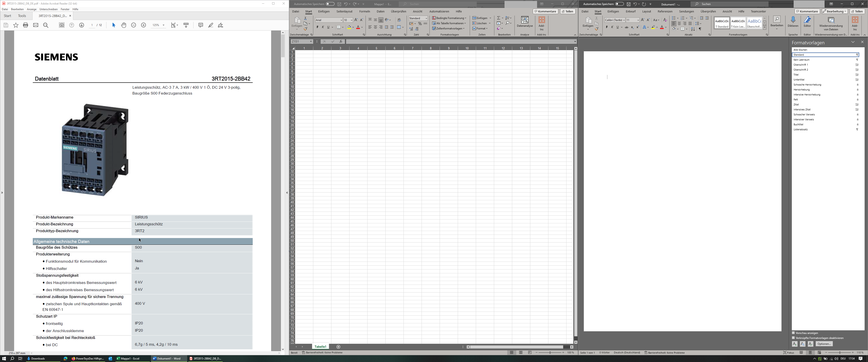Toggle the paragraph marks icon in Word
Viewport: 868px width, 362px height.
[x=700, y=29]
